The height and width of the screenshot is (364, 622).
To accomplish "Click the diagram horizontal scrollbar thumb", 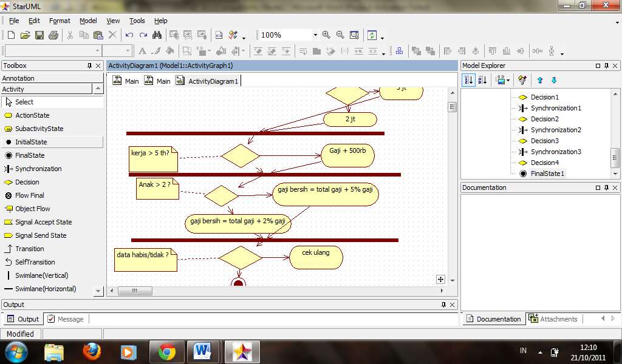I will tap(135, 291).
